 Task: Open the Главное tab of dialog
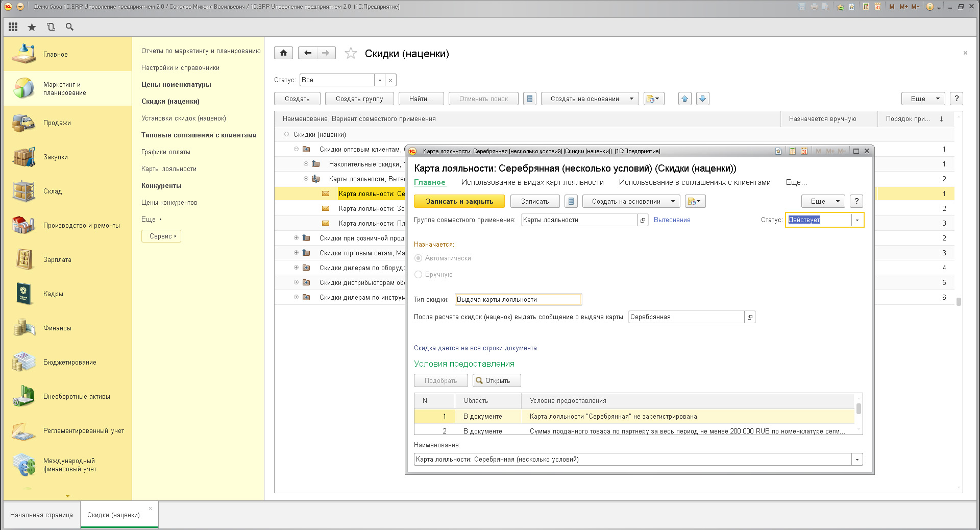point(430,182)
